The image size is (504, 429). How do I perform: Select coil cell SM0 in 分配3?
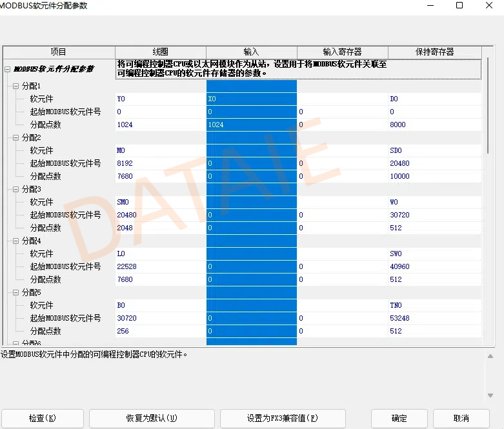click(161, 202)
